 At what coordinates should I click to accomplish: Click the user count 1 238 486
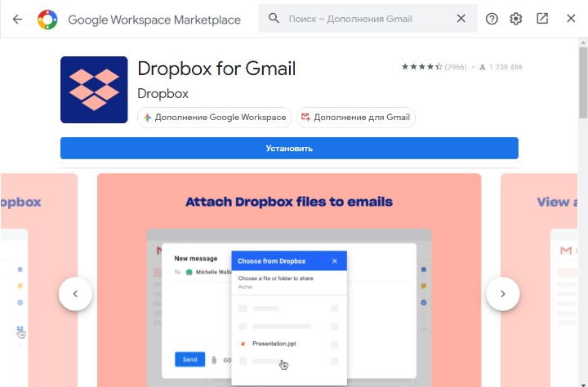[x=501, y=67]
